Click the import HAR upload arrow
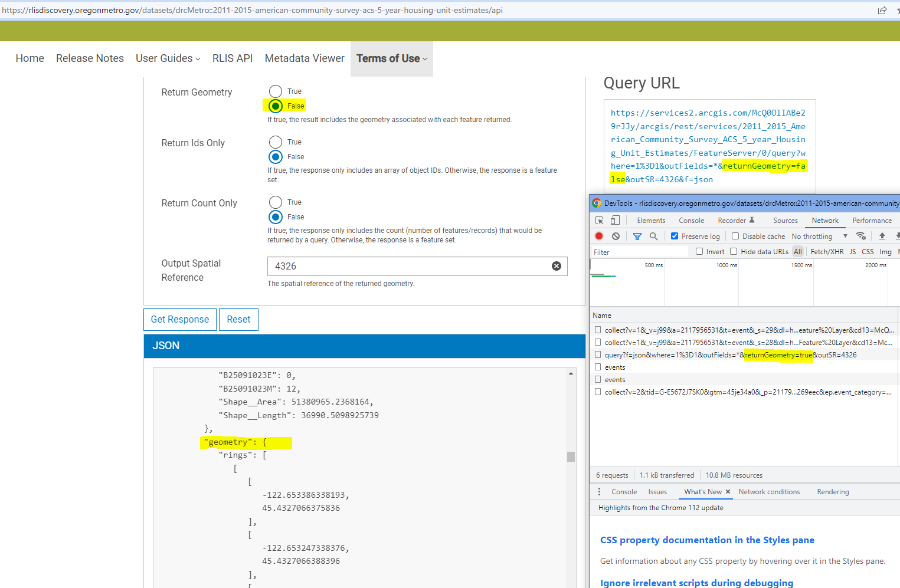The height and width of the screenshot is (588, 900). (x=882, y=236)
